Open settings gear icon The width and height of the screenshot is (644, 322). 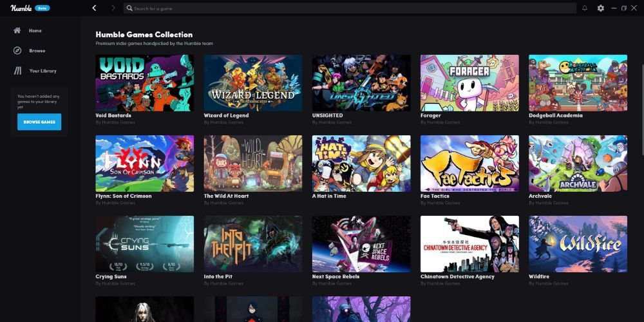600,8
